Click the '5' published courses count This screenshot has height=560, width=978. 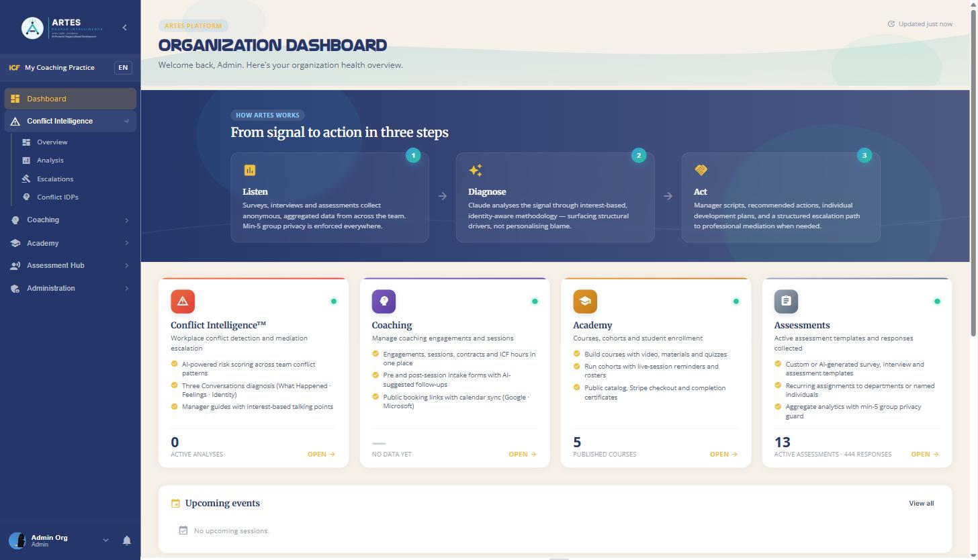577,442
